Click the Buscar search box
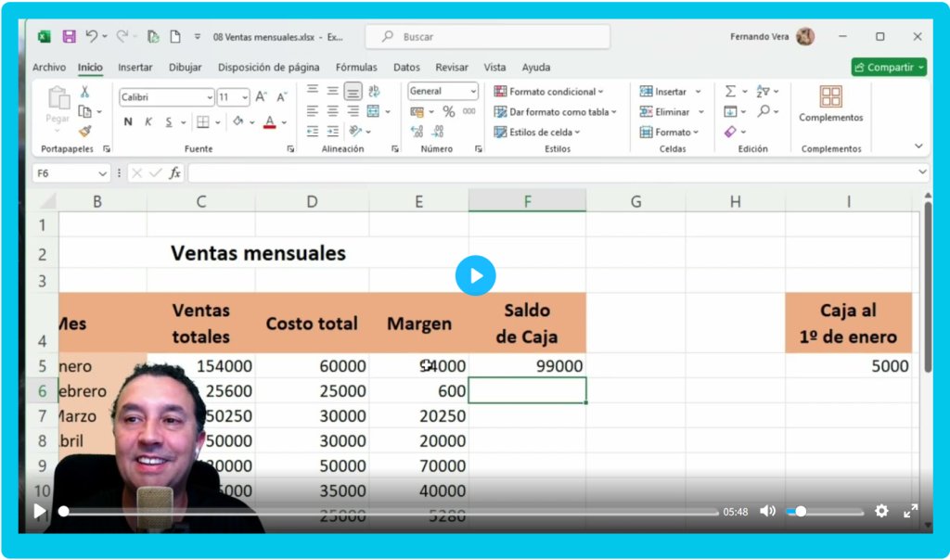 [488, 37]
